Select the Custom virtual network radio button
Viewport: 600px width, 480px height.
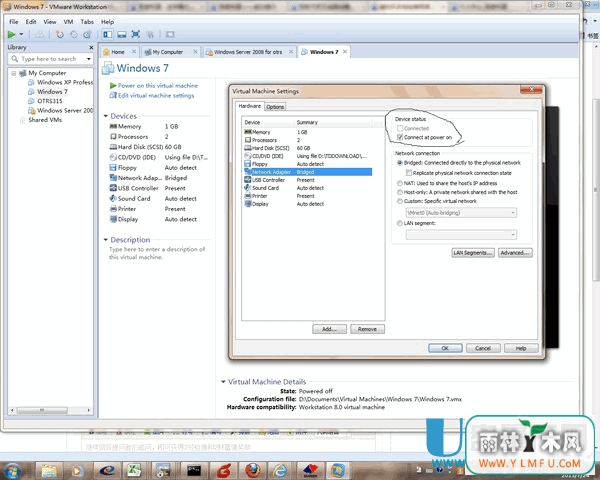[400, 201]
